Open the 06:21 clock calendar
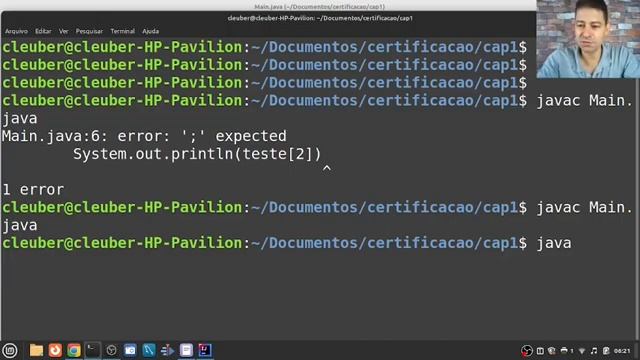640x360 pixels. pyautogui.click(x=622, y=351)
